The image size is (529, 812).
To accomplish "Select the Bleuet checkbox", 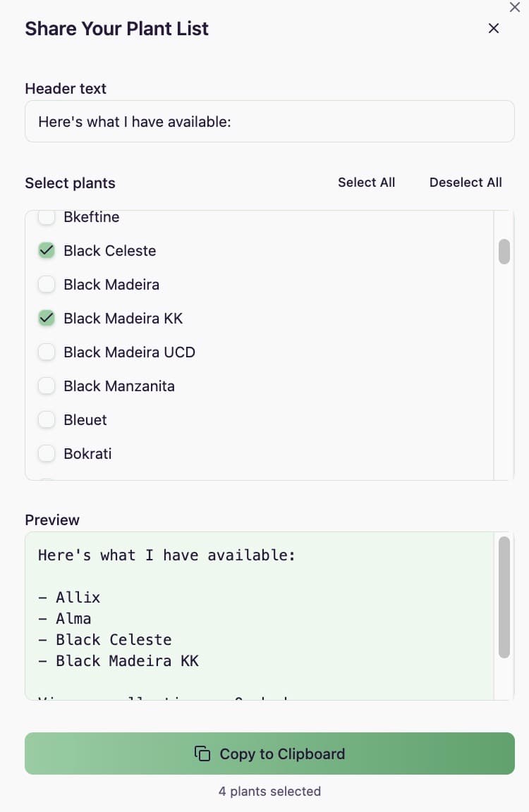I will [46, 419].
